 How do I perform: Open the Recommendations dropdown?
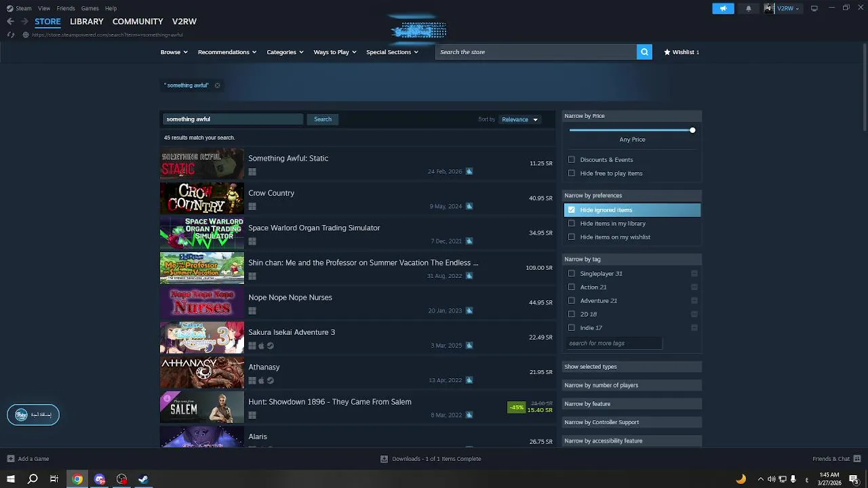pyautogui.click(x=227, y=52)
